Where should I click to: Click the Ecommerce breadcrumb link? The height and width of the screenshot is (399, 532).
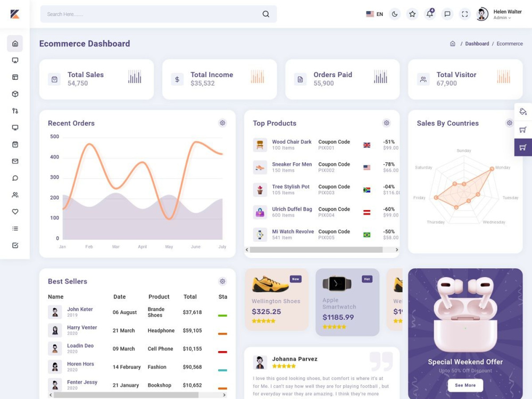[x=510, y=44]
